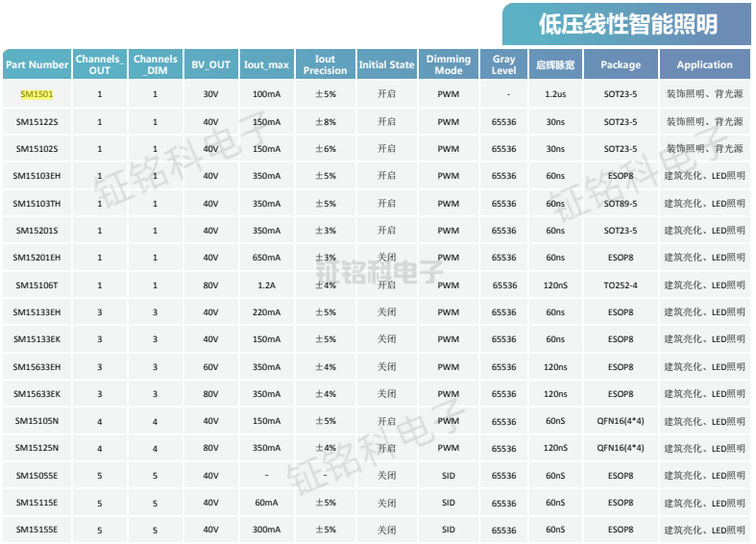Click the SM15115E part number

(x=37, y=503)
